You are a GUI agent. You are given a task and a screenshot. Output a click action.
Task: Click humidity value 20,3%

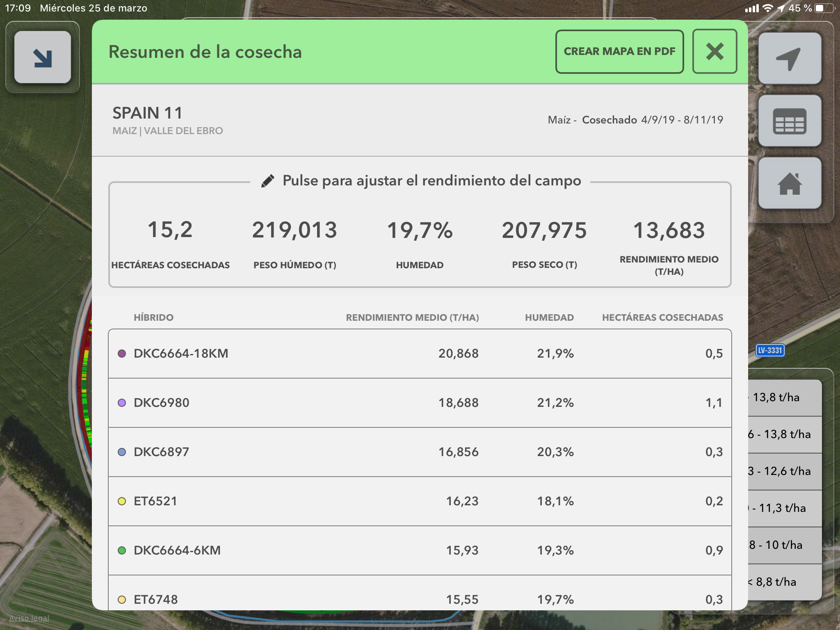click(555, 452)
